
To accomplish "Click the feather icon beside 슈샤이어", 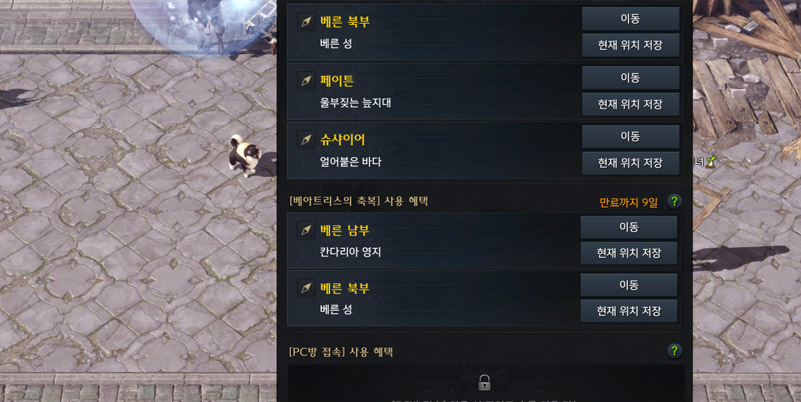I will coord(306,139).
